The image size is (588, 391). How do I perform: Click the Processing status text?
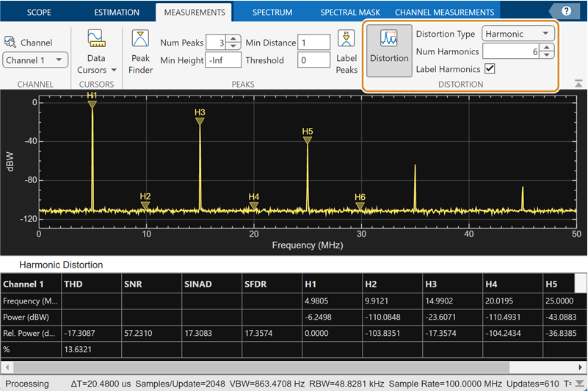click(27, 384)
